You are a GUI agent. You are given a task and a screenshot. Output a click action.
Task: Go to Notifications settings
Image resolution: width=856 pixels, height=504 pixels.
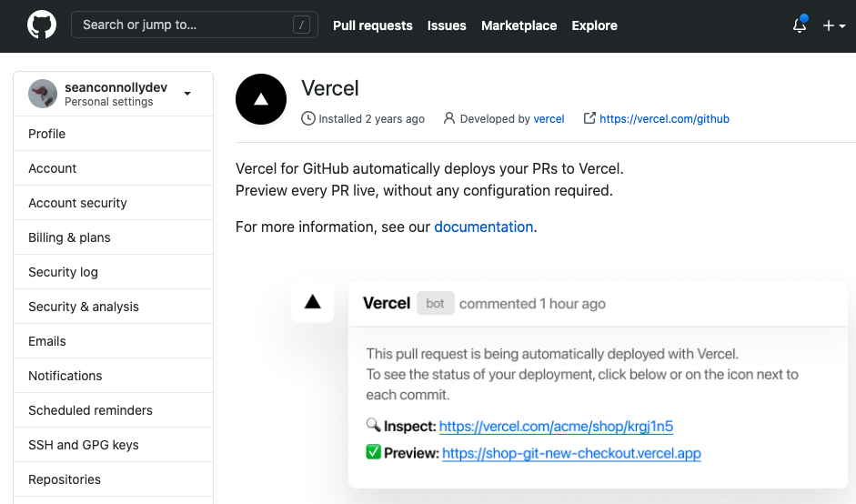coord(113,376)
